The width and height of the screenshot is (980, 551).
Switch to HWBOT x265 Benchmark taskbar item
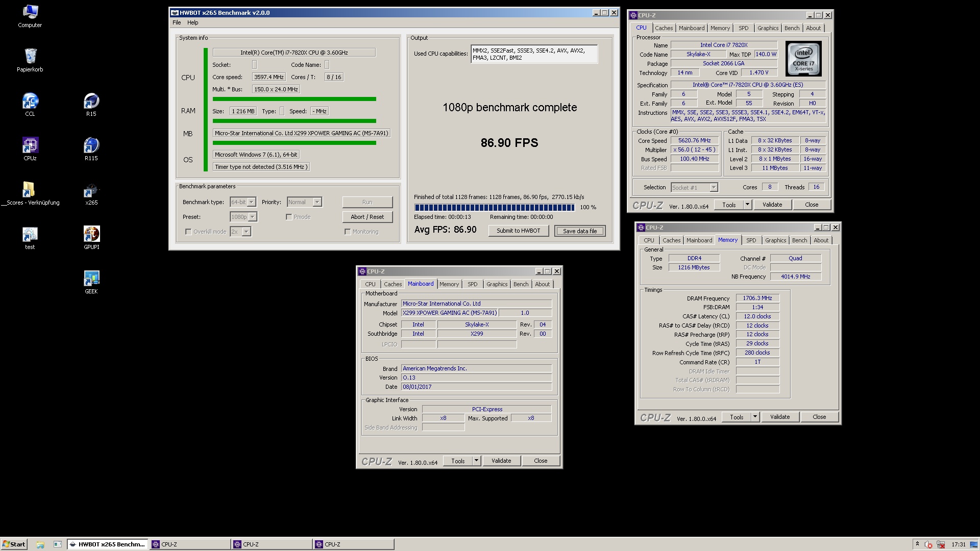click(108, 544)
